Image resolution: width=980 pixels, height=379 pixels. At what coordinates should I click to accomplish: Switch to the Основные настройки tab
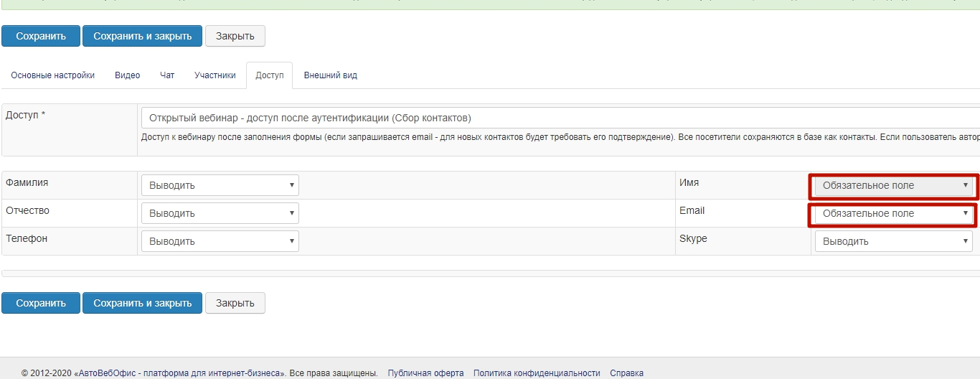point(52,75)
